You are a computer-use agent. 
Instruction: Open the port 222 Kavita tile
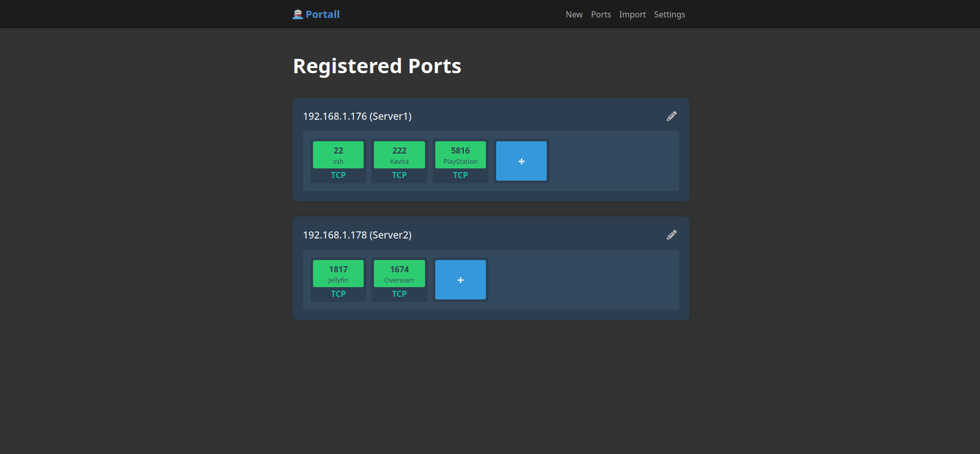[399, 155]
